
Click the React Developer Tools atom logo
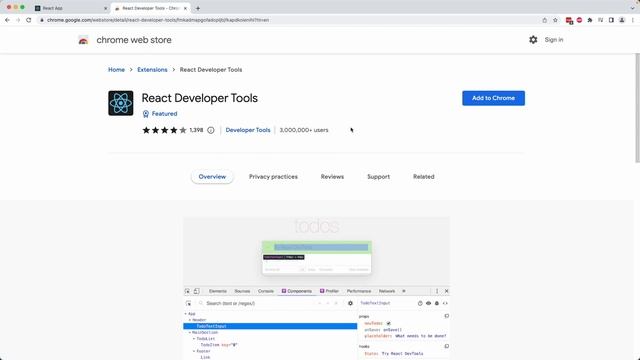click(121, 103)
